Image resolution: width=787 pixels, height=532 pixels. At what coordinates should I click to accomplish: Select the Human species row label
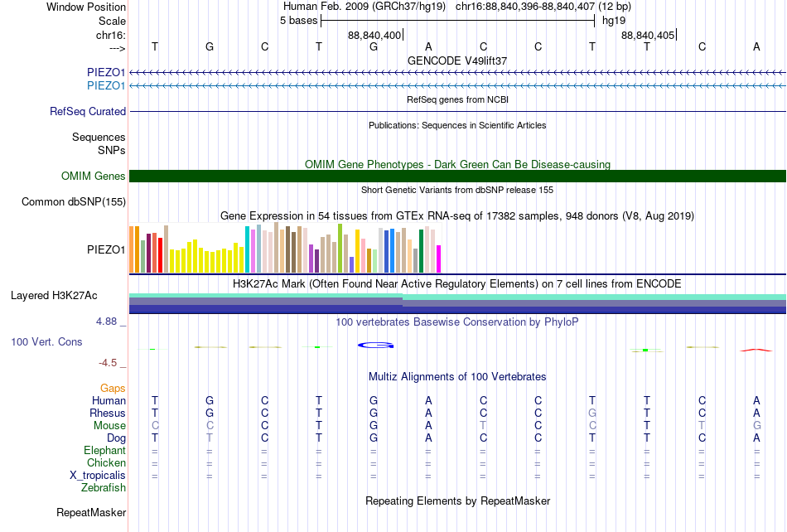(x=109, y=400)
